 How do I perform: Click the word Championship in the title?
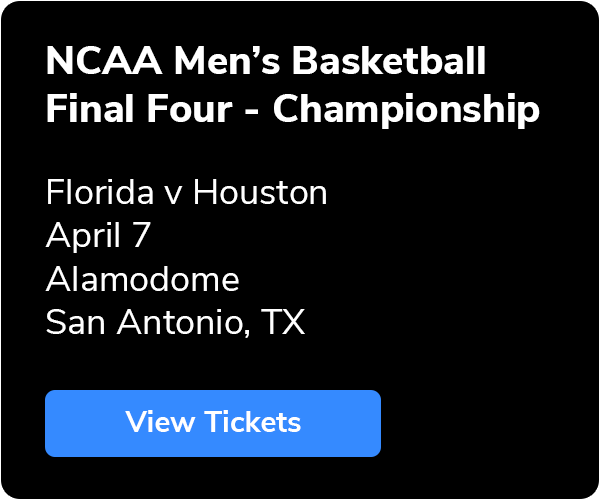coord(406,110)
